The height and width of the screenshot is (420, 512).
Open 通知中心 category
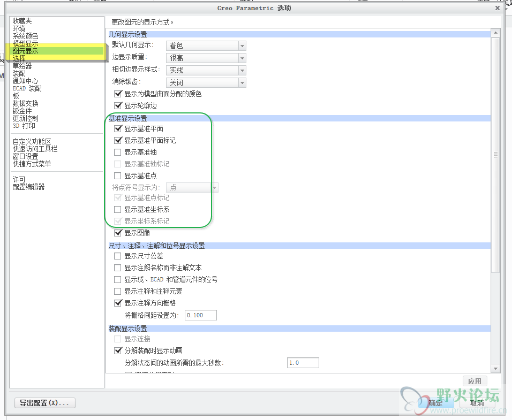[x=26, y=81]
